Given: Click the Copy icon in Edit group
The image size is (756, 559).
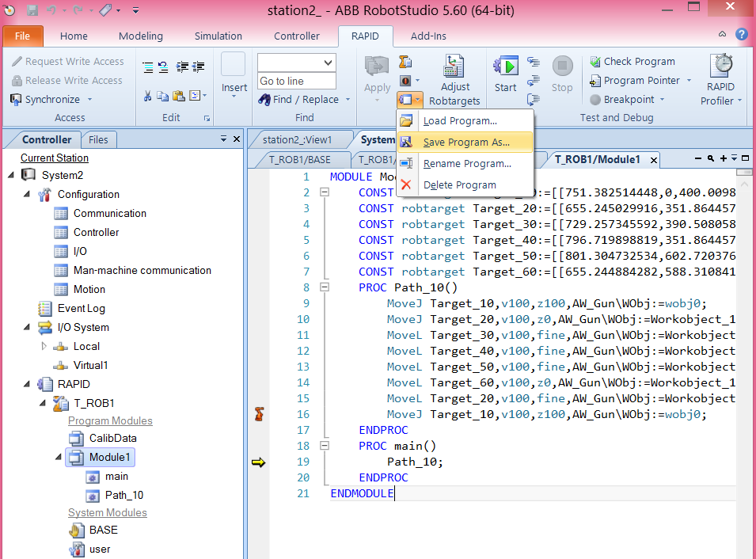Looking at the screenshot, I should coord(163,96).
